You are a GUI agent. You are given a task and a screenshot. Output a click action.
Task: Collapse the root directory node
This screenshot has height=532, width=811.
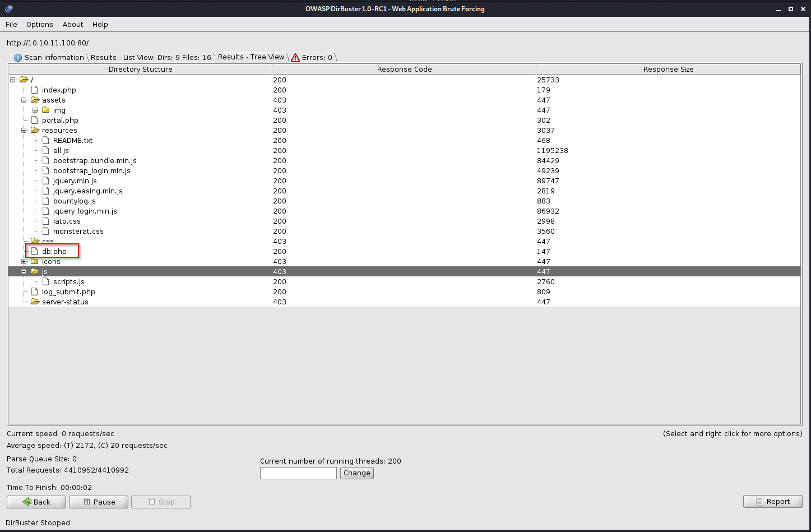tap(12, 80)
